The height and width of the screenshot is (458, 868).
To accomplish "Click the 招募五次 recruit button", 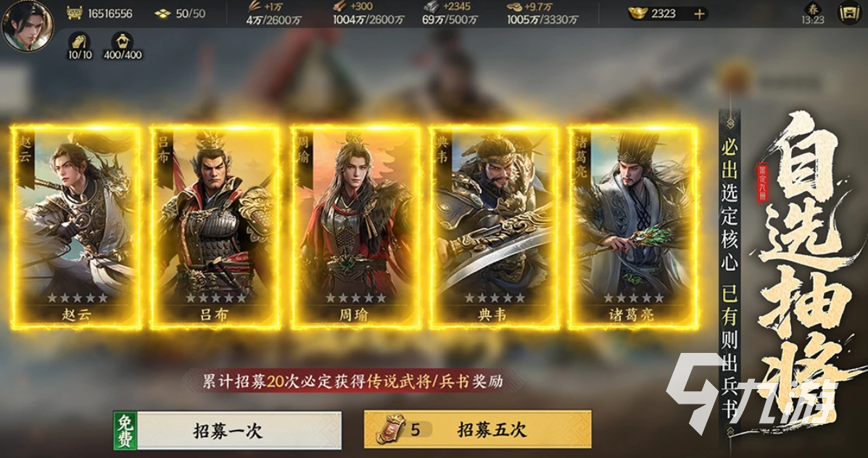I will (478, 429).
